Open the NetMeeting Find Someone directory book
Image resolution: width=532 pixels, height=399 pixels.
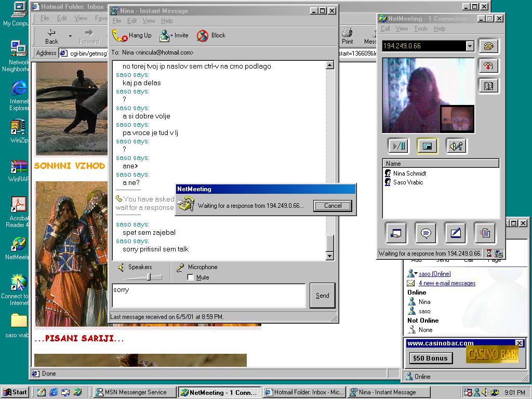488,86
